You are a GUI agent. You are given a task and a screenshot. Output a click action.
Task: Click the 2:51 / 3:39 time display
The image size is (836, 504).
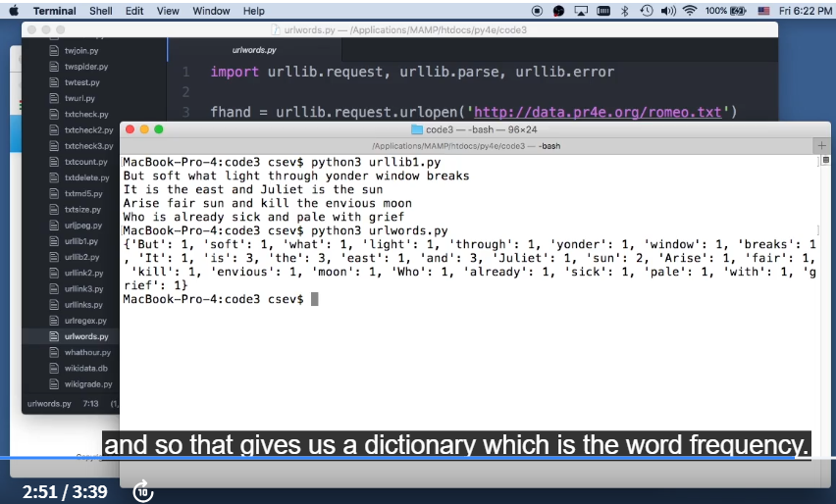click(x=65, y=492)
